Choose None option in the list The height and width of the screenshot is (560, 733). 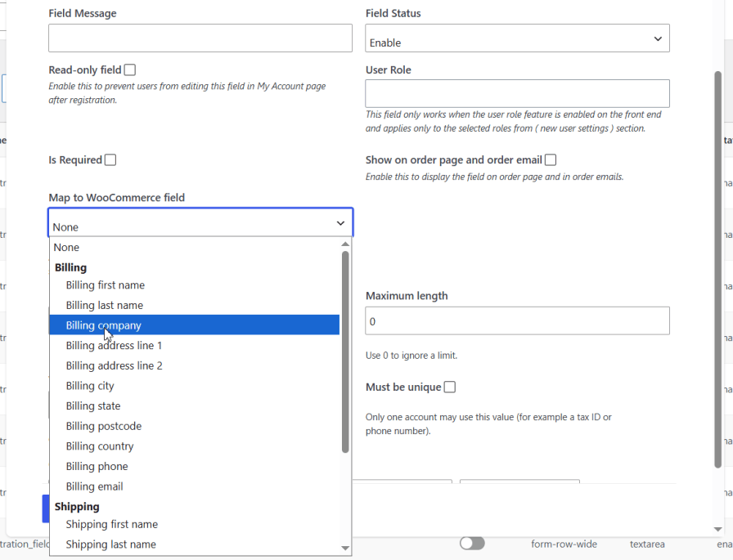(195, 248)
